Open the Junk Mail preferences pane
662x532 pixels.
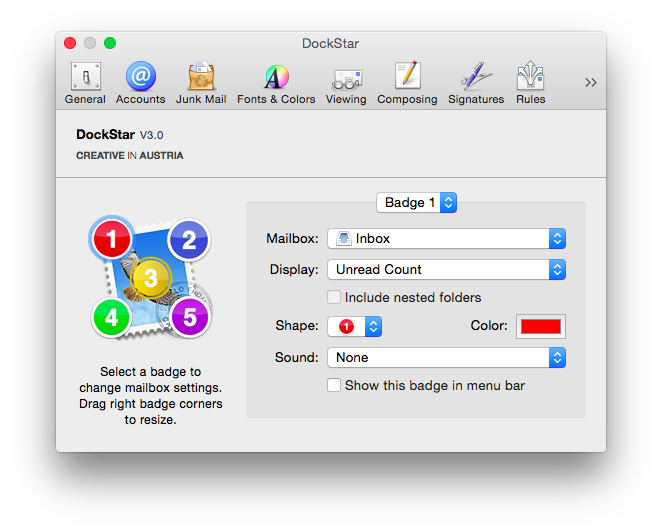pos(201,83)
